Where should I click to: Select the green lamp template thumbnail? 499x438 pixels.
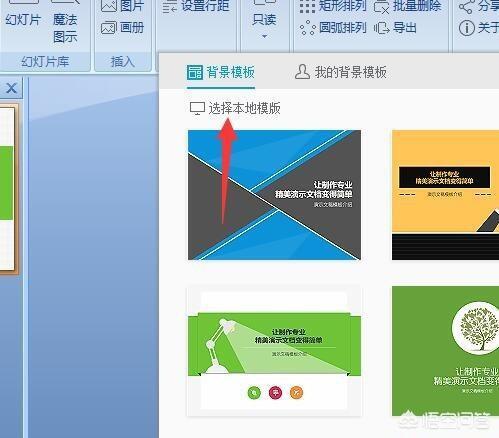(x=274, y=351)
